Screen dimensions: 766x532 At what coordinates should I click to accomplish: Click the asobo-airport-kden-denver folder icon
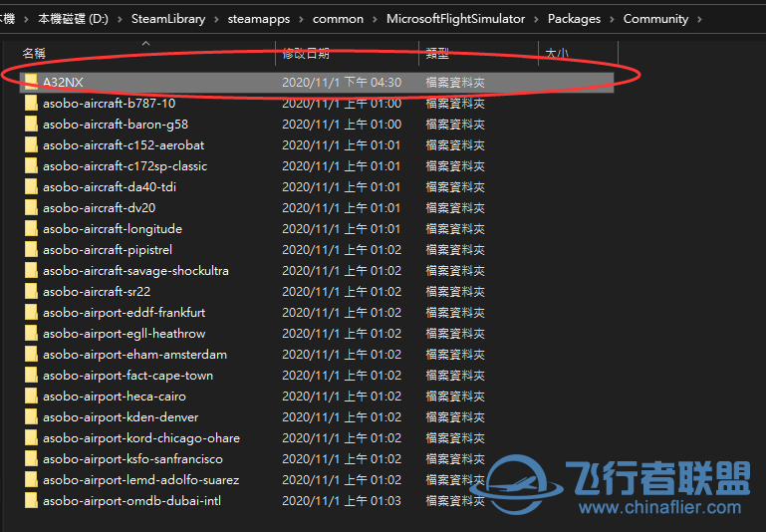point(31,417)
